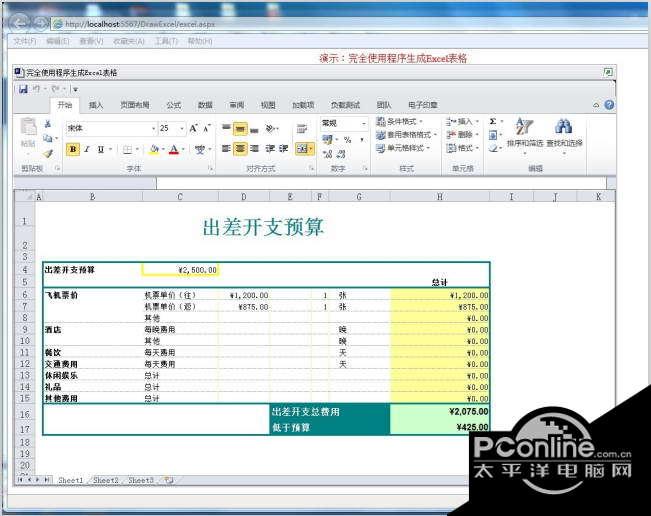Click the Fill down icon
The height and width of the screenshot is (516, 651).
point(493,135)
